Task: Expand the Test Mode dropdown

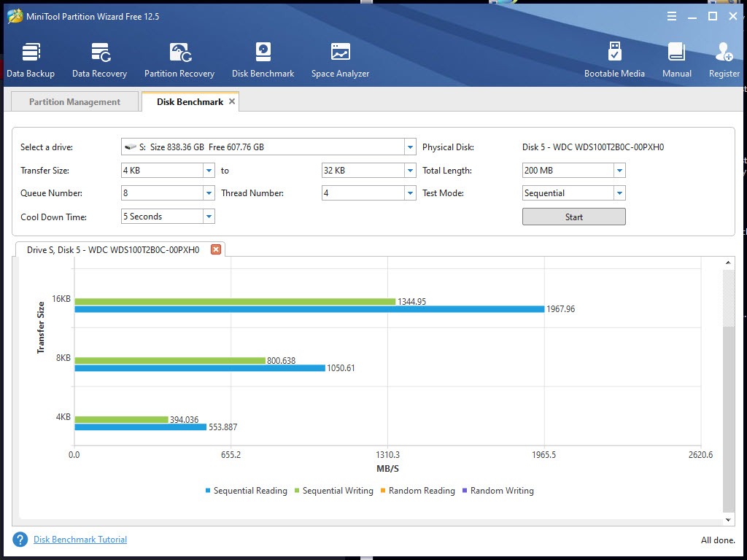Action: pos(619,193)
